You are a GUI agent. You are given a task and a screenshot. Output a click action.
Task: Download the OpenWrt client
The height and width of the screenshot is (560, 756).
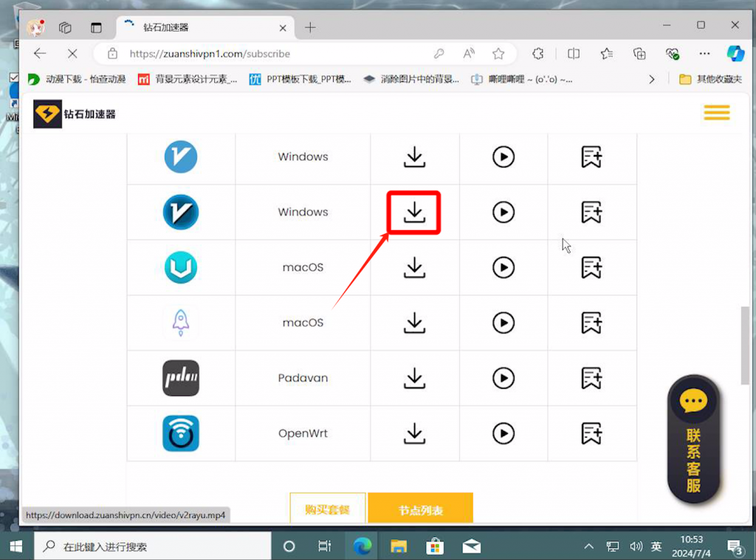[414, 433]
